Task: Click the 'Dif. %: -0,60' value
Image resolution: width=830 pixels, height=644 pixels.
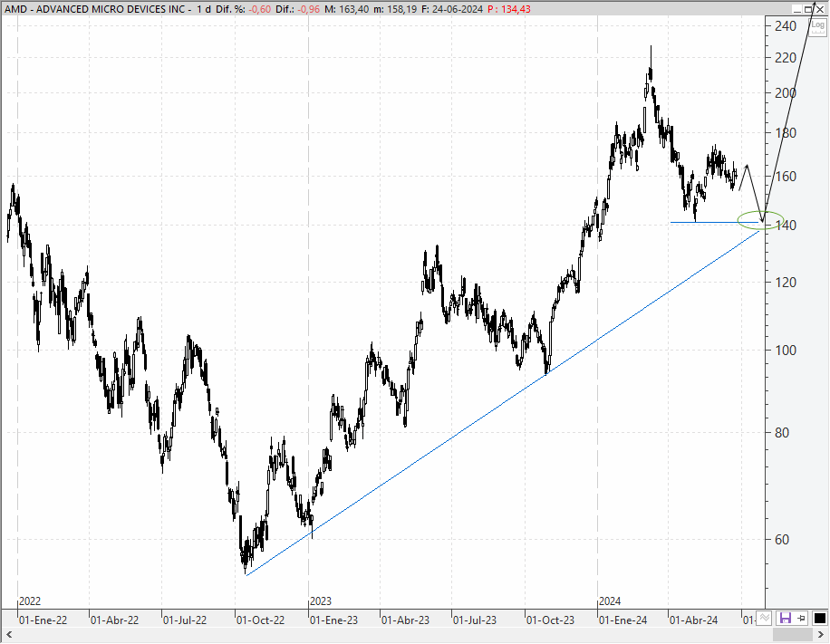Action: (x=244, y=9)
